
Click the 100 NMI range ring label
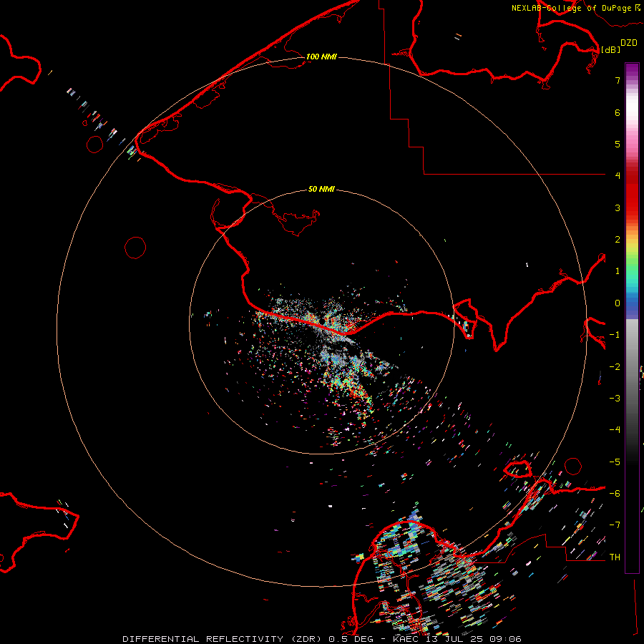point(321,57)
